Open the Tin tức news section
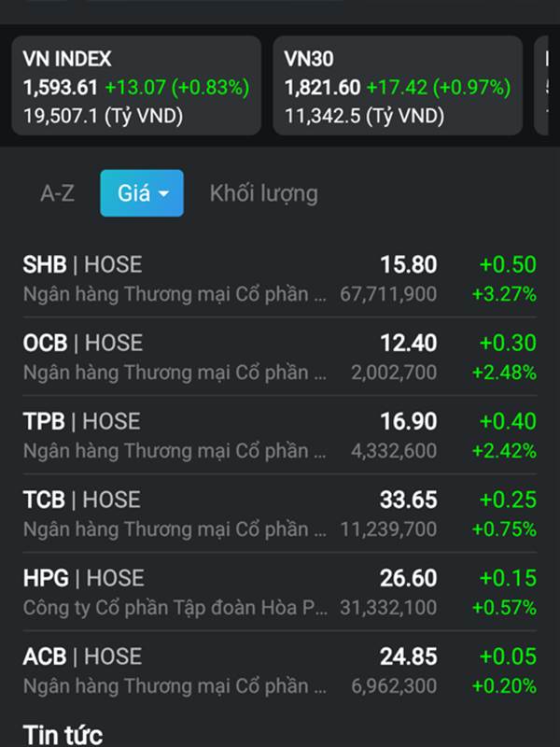560x747 pixels. click(x=63, y=734)
